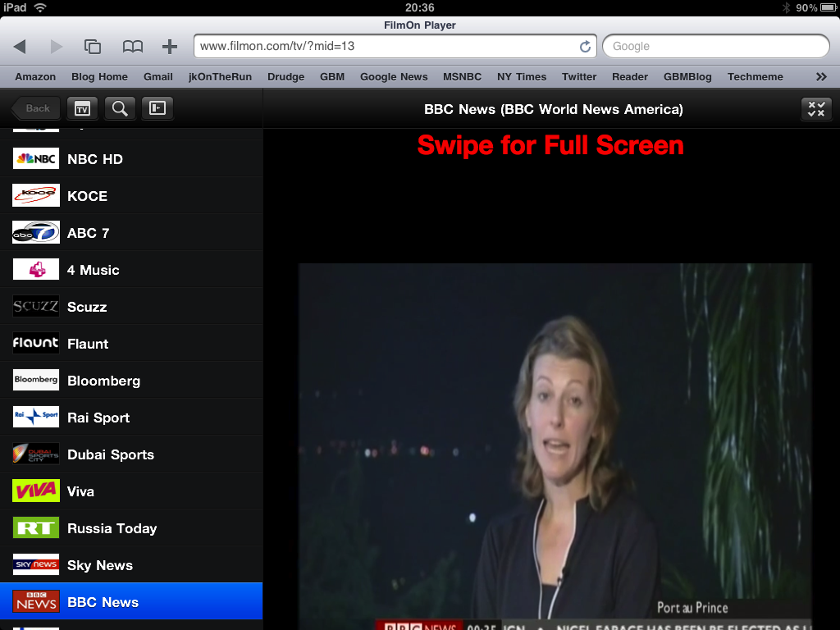Click the URL address bar
This screenshot has height=630, width=840.
pos(395,46)
